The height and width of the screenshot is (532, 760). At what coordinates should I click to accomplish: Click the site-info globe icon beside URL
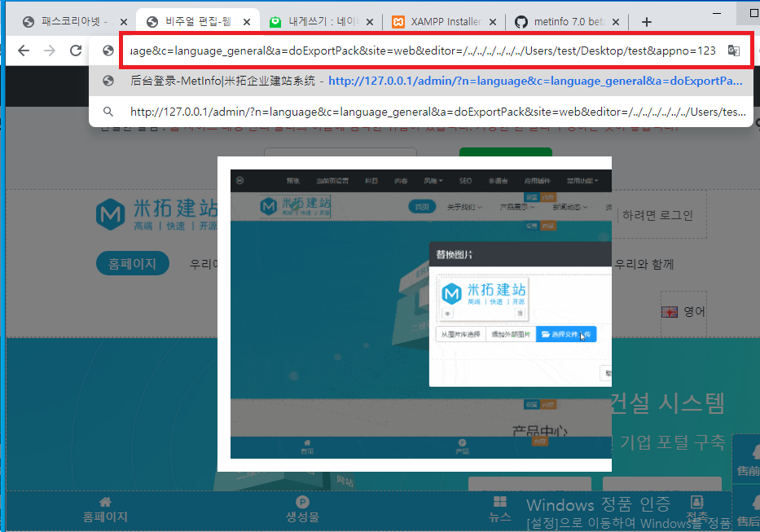(x=108, y=51)
